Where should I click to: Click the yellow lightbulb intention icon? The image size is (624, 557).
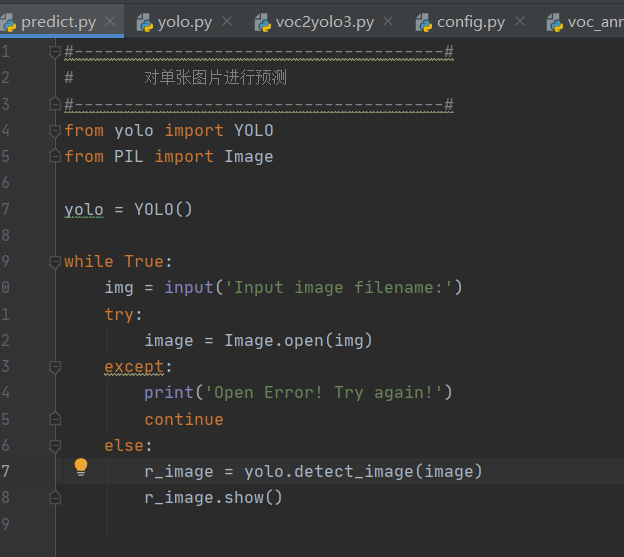tap(81, 467)
